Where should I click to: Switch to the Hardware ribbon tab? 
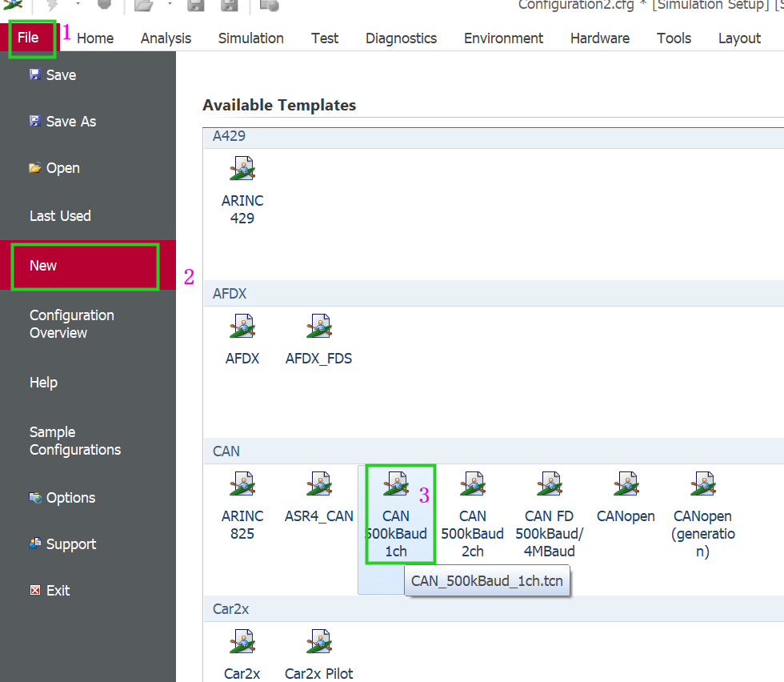pyautogui.click(x=600, y=38)
